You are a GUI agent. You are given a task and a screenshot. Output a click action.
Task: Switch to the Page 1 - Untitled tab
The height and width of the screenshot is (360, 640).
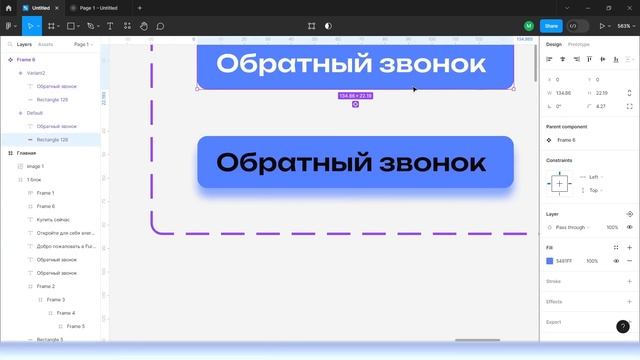[x=98, y=8]
